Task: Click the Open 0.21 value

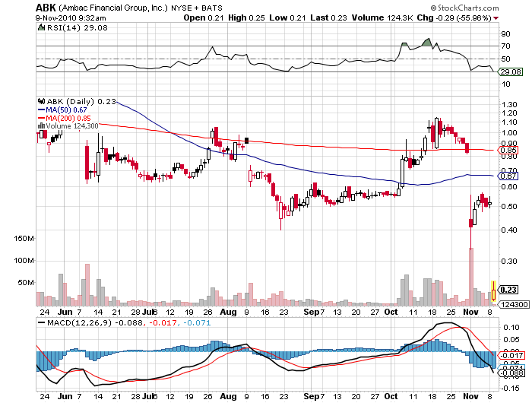Action: [x=204, y=17]
